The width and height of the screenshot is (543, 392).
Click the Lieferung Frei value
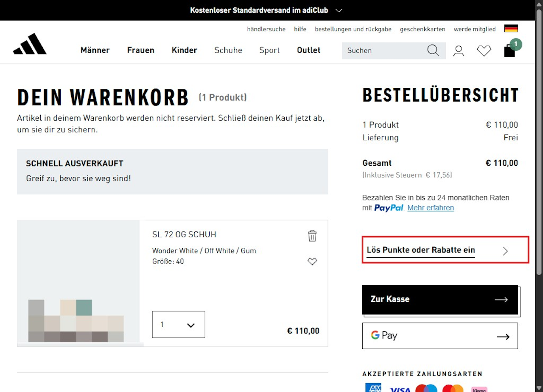pyautogui.click(x=511, y=138)
